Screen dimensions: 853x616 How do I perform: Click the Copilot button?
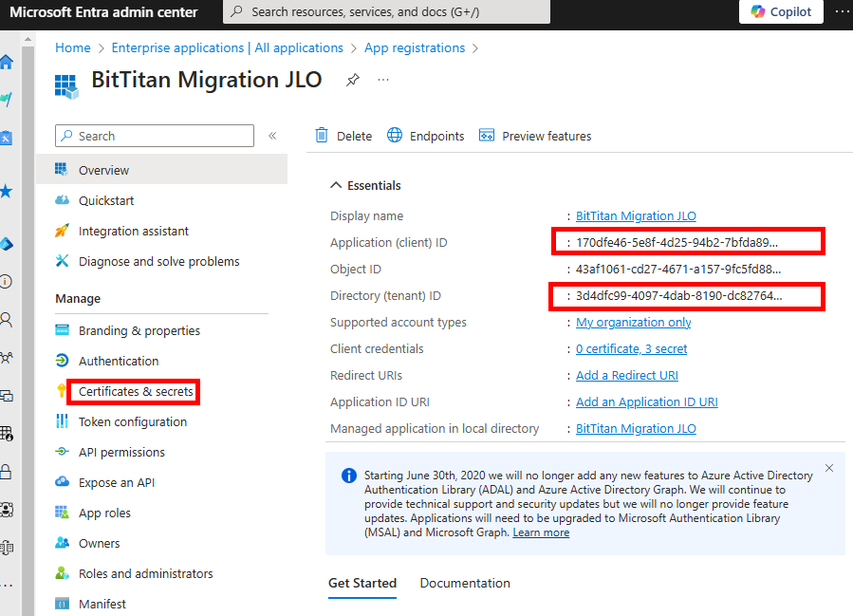pyautogui.click(x=781, y=12)
